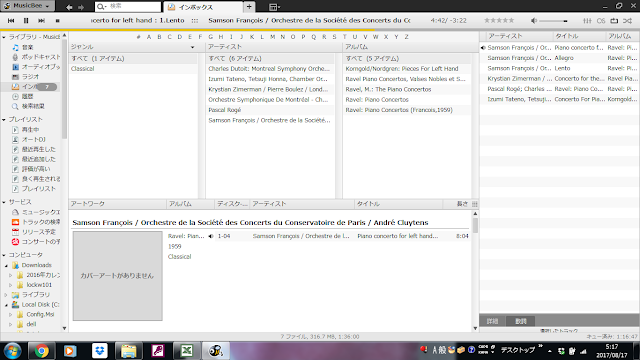Open the 最近再生した playlist

click(34, 149)
